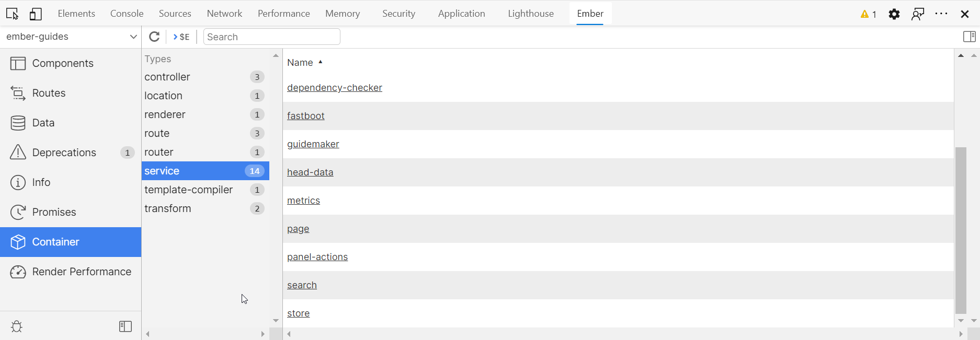Screen dimensions: 980x340
Task: Click the bug report icon
Action: (17, 326)
